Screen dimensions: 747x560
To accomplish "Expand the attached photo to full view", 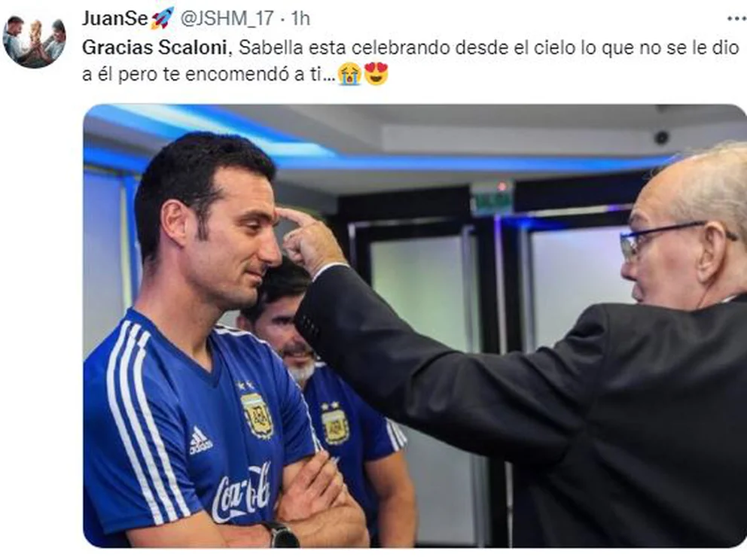I will click(x=415, y=326).
